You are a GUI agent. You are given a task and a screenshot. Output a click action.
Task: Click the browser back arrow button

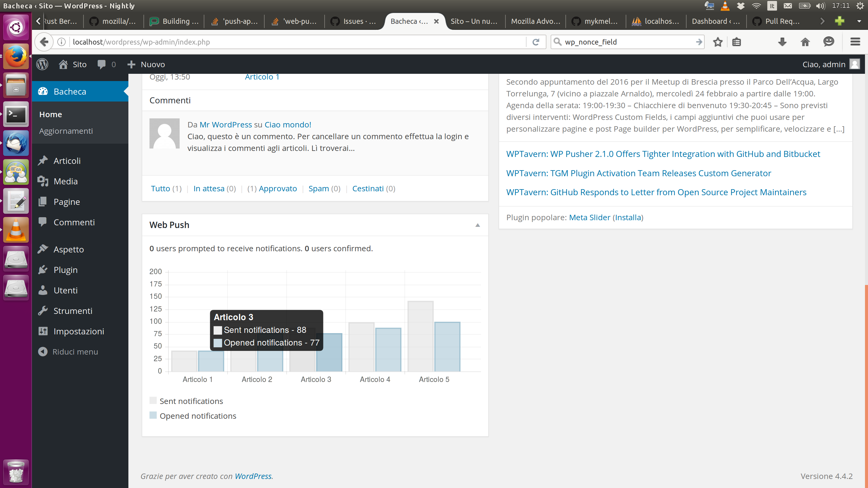[x=44, y=42]
